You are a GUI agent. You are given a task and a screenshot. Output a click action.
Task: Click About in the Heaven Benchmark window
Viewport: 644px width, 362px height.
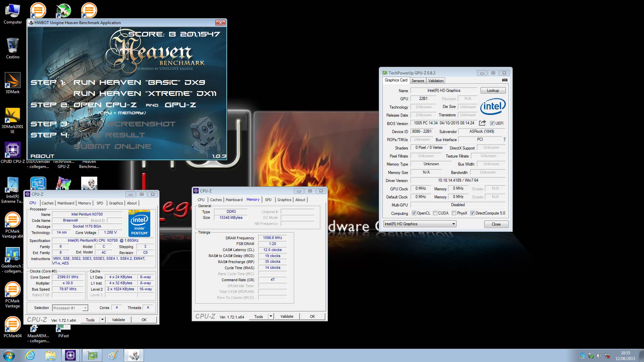point(42,156)
